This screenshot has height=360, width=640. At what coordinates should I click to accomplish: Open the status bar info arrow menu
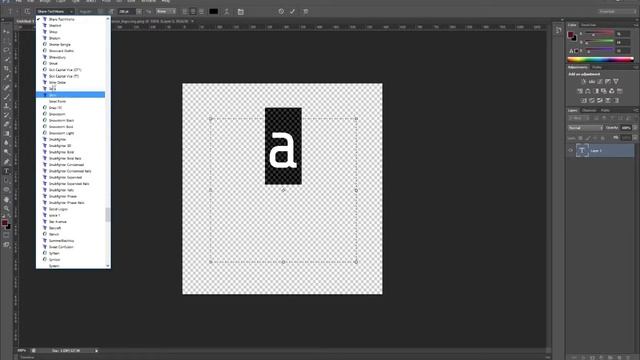pos(96,351)
